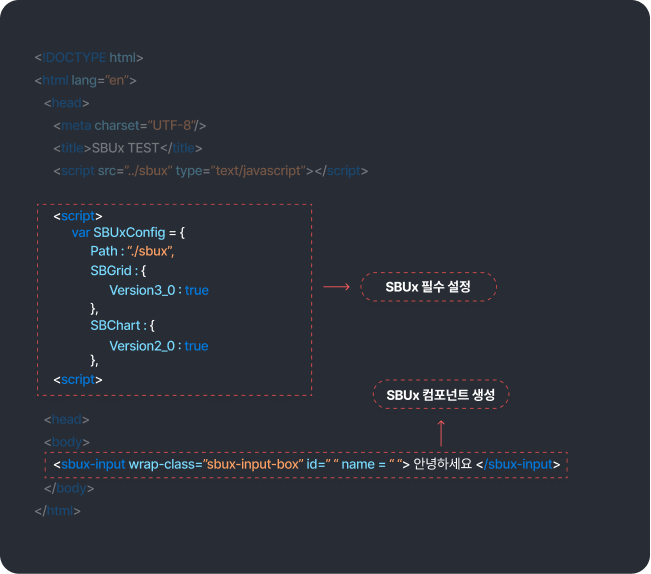Click the true value after Version3_0
Screen dimensions: 651x574
click(x=197, y=290)
